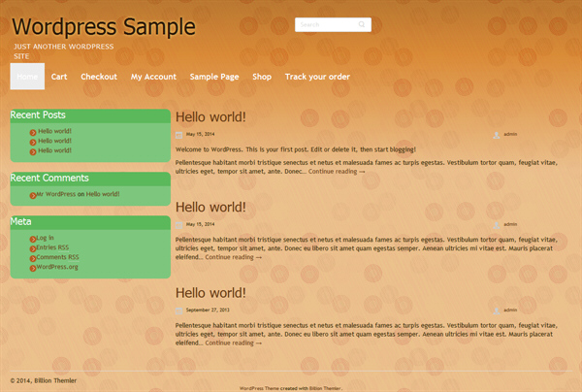The height and width of the screenshot is (392, 582).
Task: Visit the WordPress.org link
Action: pyautogui.click(x=57, y=267)
